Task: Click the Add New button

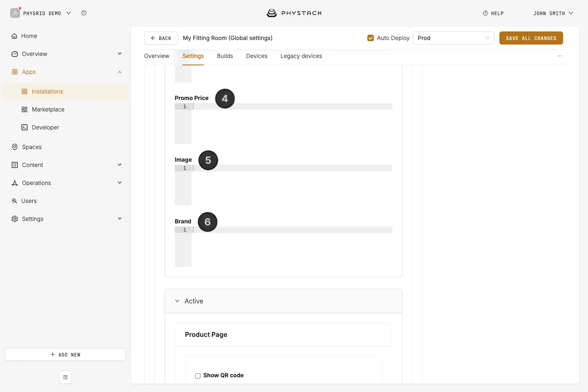Action: click(65, 354)
